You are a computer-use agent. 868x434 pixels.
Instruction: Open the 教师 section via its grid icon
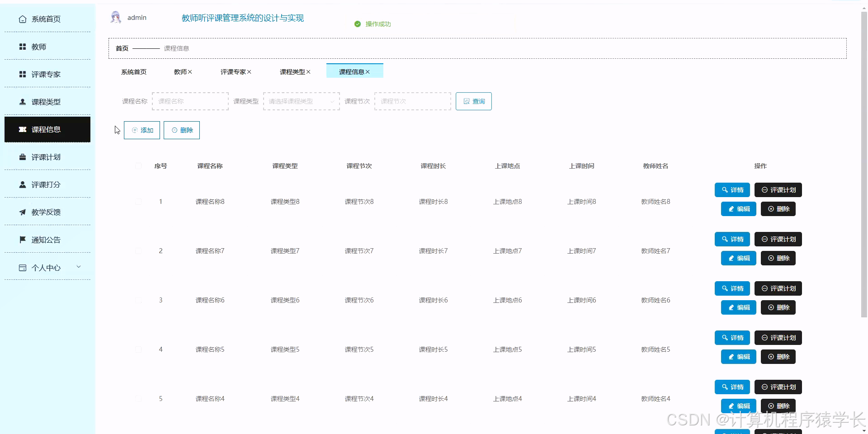pyautogui.click(x=23, y=47)
